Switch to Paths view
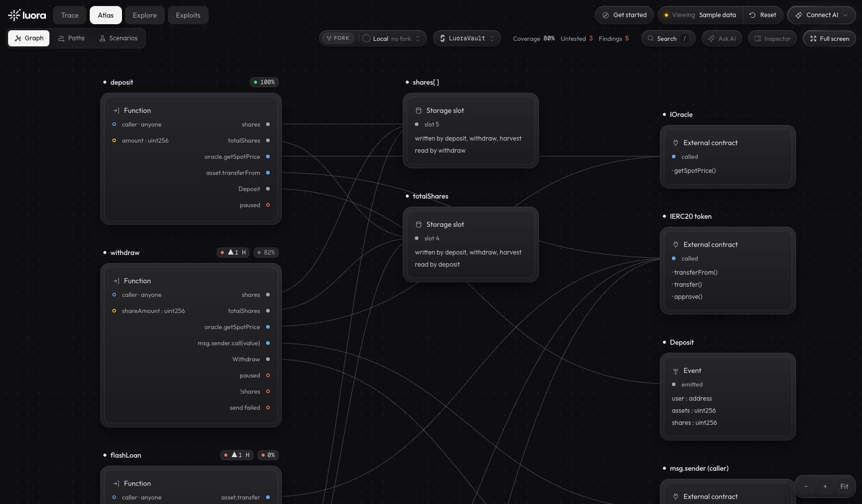This screenshot has width=862, height=504. (71, 38)
